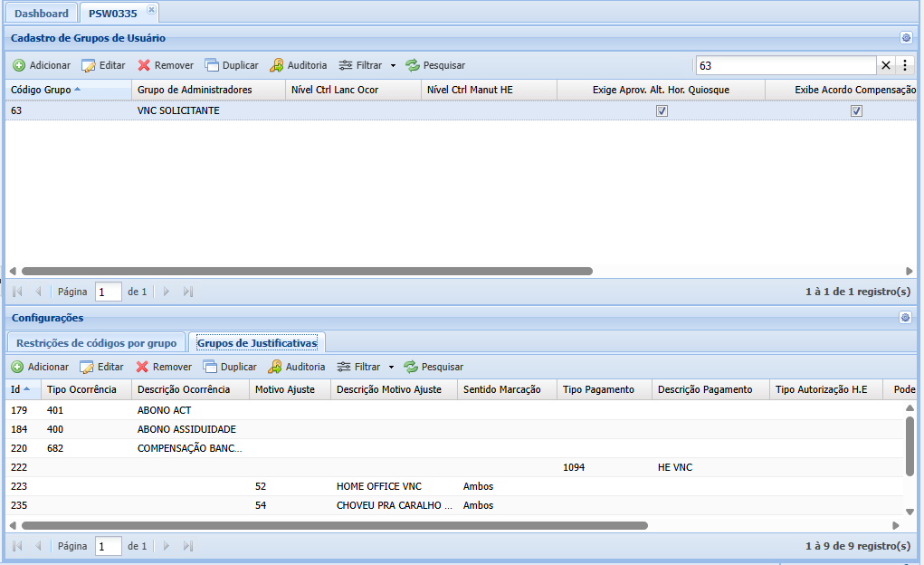Click the upper Filtrar button
924x565 pixels.
[361, 65]
